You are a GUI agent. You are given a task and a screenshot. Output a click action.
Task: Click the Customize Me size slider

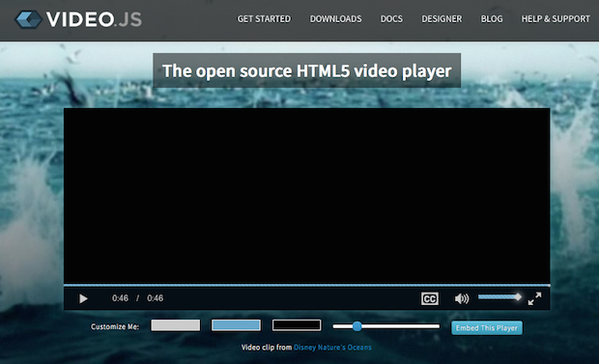[385, 326]
